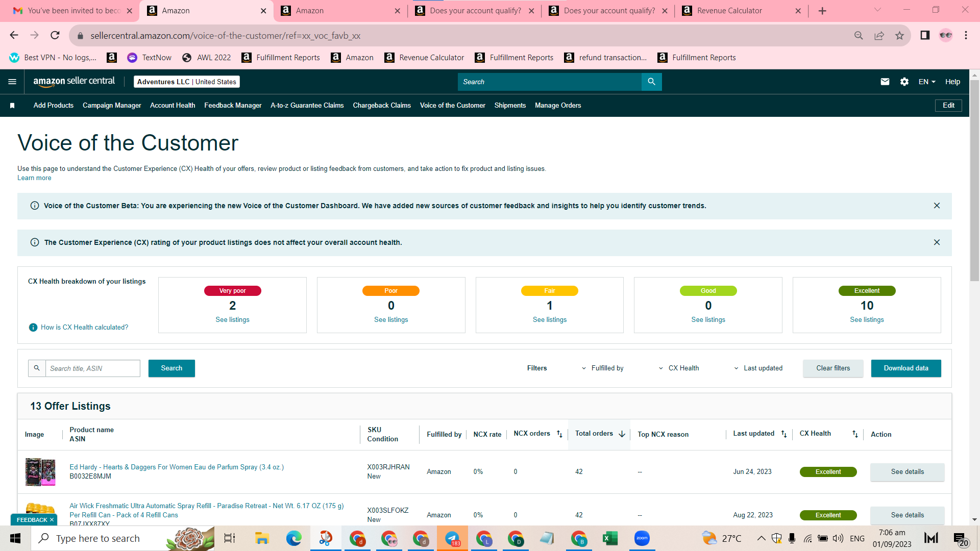Open Excel from the taskbar
The width and height of the screenshot is (980, 551).
pyautogui.click(x=610, y=538)
